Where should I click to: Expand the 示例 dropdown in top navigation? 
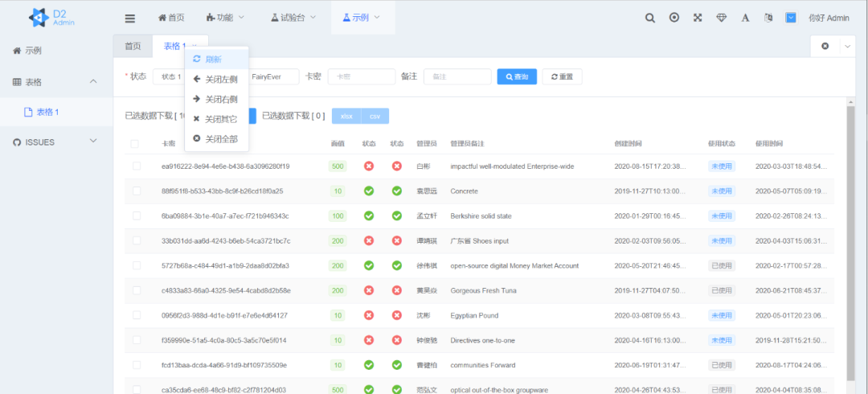click(362, 18)
